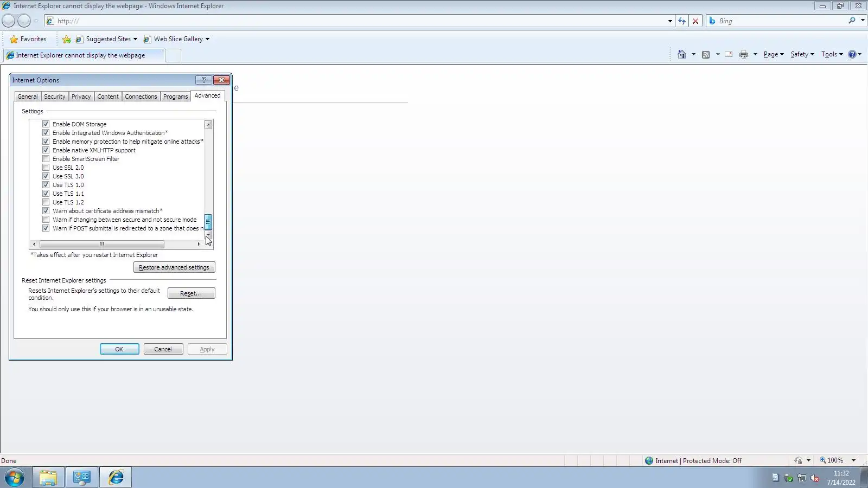This screenshot has width=868, height=488.
Task: Toggle Enable Integrated Windows Authentication checkbox
Action: tap(46, 133)
